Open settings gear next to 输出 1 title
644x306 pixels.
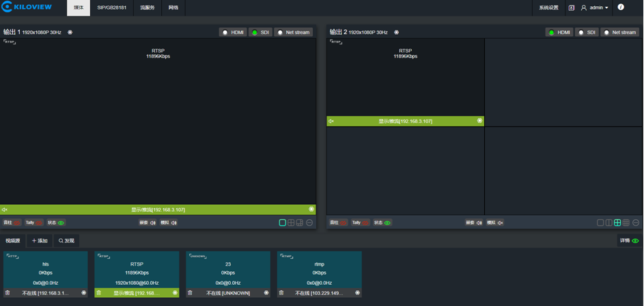(70, 32)
